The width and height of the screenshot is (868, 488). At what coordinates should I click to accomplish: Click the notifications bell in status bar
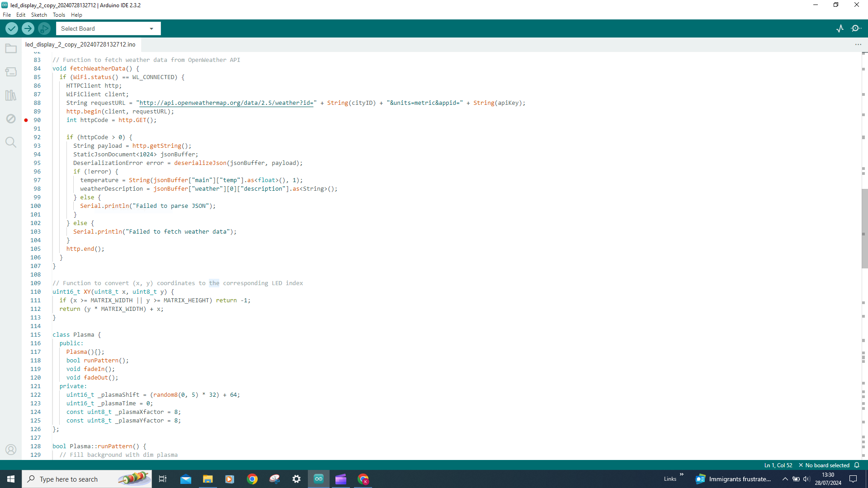click(857, 465)
